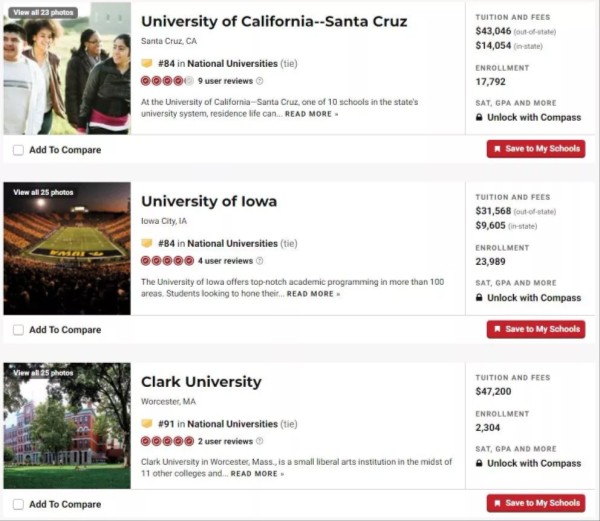The height and width of the screenshot is (521, 600).
Task: Open 4 user reviews for University of Iowa
Action: tap(225, 261)
